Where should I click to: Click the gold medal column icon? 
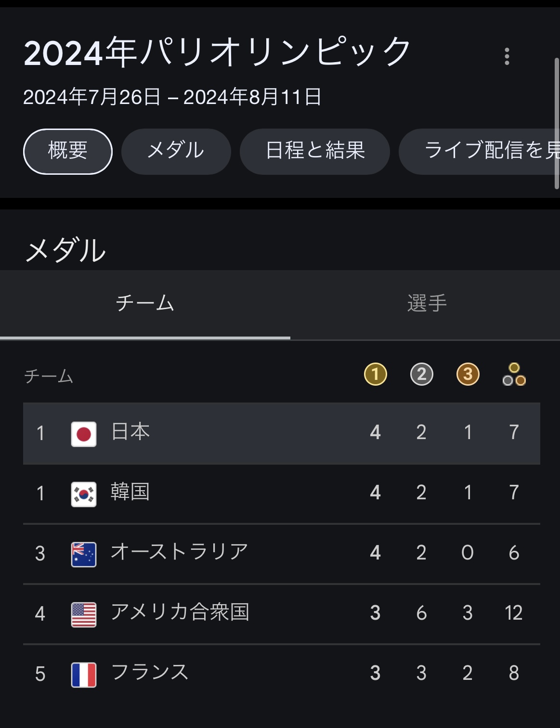coord(376,375)
